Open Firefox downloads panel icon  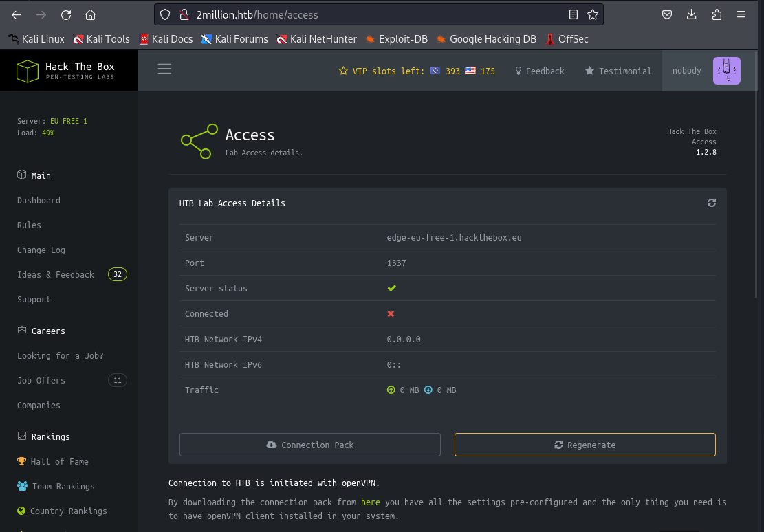tap(692, 14)
